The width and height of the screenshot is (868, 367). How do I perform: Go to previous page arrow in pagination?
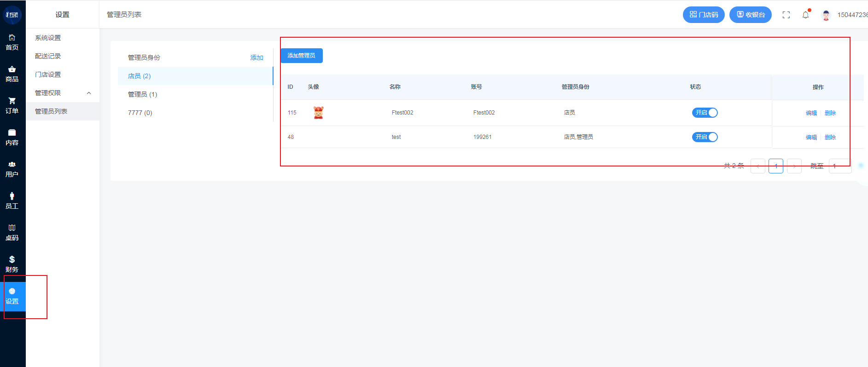(758, 166)
